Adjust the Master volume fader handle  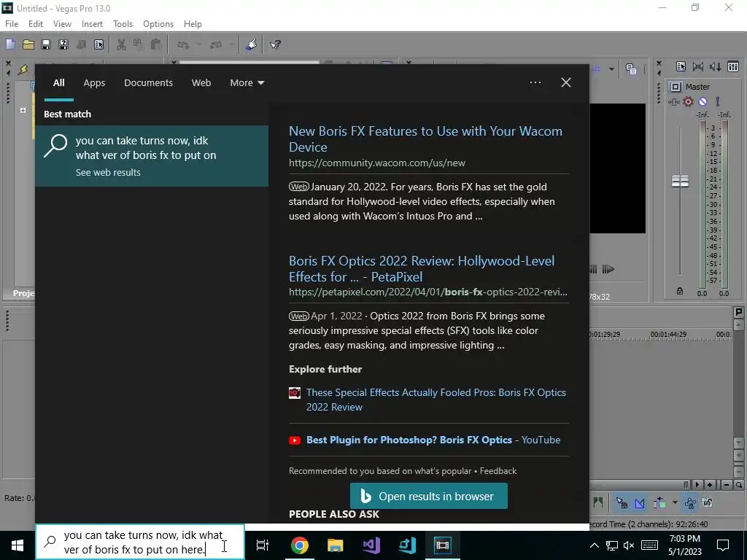pos(680,181)
